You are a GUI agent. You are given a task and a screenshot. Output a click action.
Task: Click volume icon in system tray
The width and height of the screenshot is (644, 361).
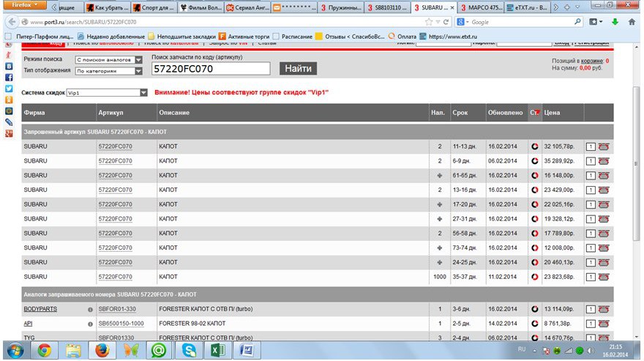591,351
